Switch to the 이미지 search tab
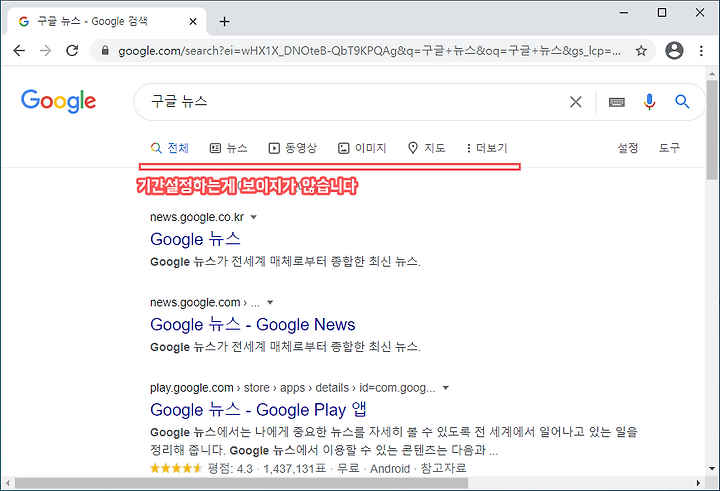Image resolution: width=720 pixels, height=491 pixels. point(362,148)
